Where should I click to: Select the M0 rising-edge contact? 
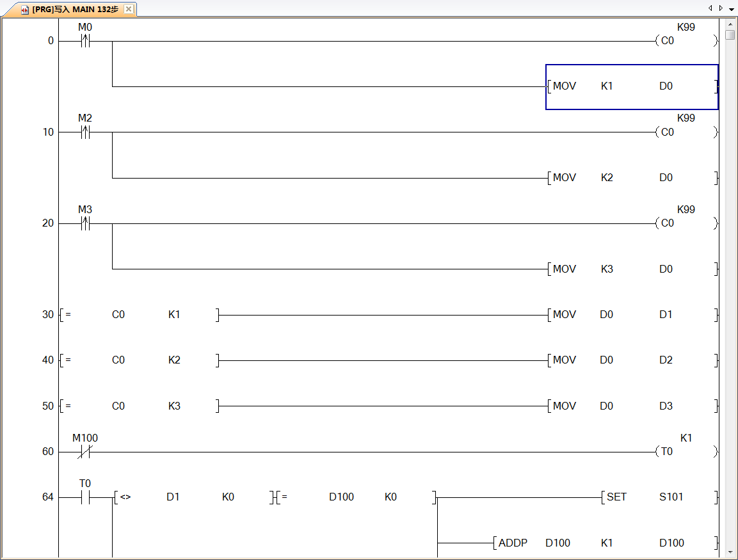click(x=85, y=41)
